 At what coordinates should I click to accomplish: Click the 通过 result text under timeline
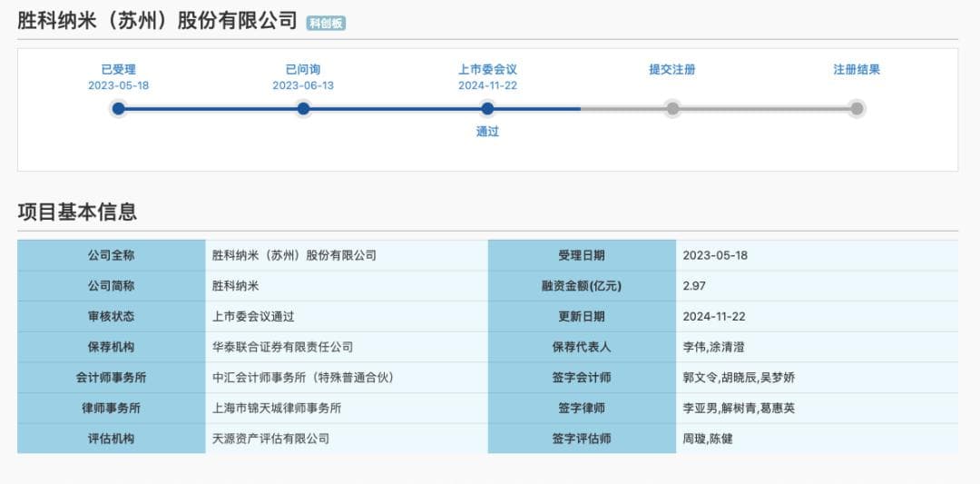[487, 132]
